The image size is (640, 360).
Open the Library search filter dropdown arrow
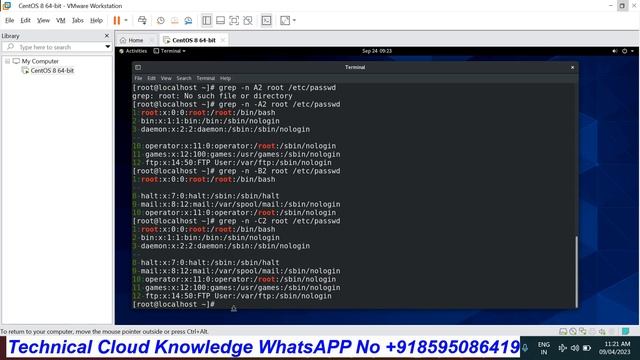tap(108, 47)
